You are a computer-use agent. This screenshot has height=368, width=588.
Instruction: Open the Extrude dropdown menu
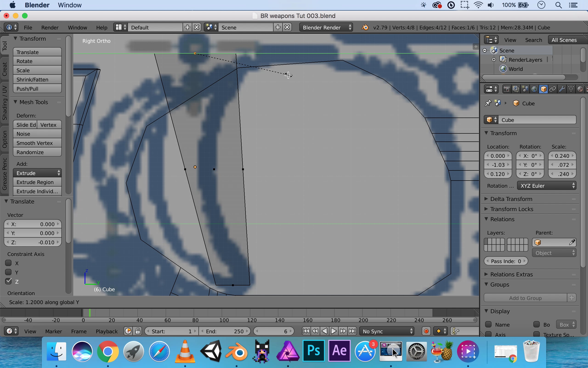tap(37, 173)
